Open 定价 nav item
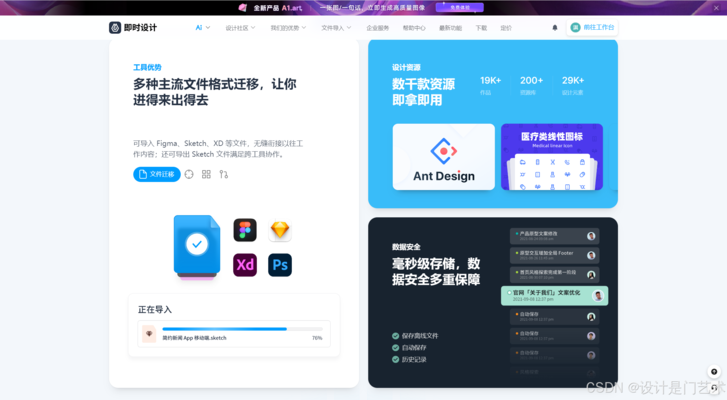The image size is (727, 400). pyautogui.click(x=506, y=28)
